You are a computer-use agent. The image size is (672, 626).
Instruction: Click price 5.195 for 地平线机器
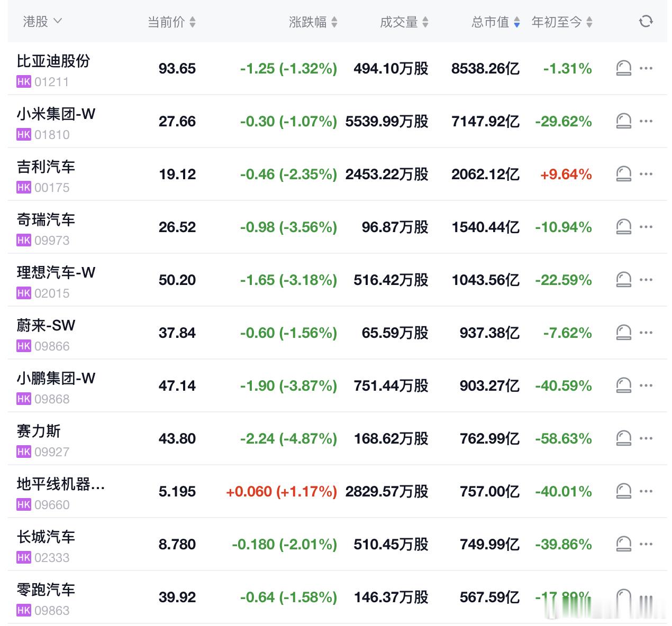point(177,492)
